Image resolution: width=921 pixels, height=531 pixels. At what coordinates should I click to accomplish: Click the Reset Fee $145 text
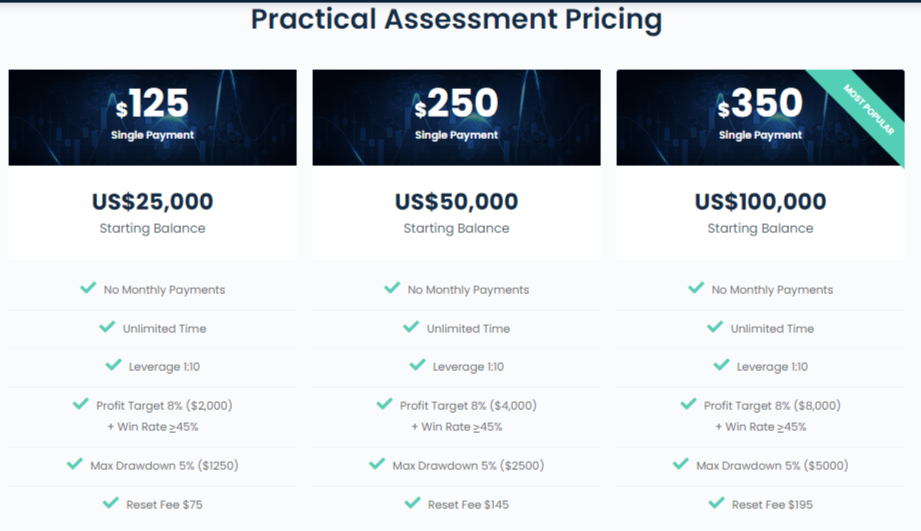pos(468,505)
